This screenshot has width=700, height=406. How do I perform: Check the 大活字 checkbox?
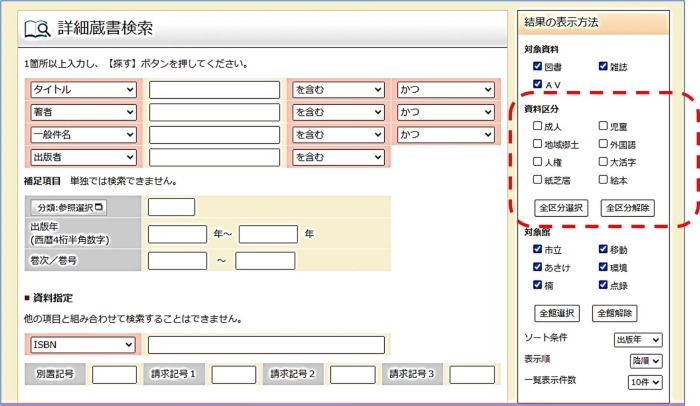603,162
